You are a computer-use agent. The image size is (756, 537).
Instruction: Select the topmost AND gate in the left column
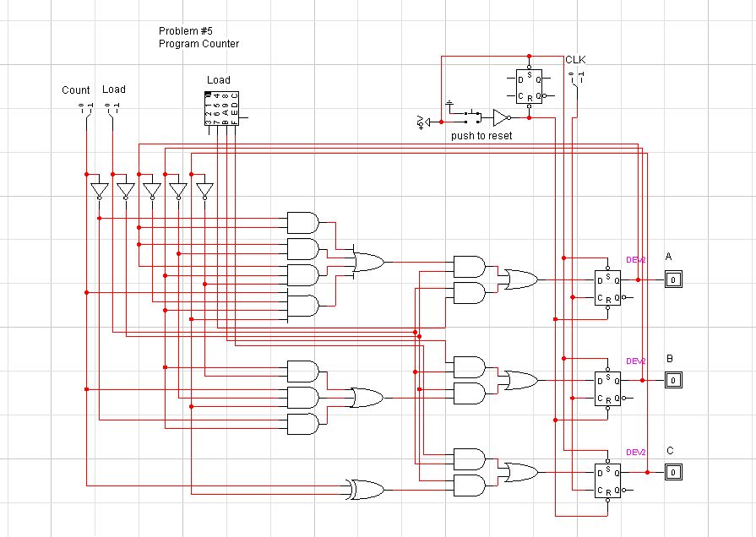[x=302, y=223]
